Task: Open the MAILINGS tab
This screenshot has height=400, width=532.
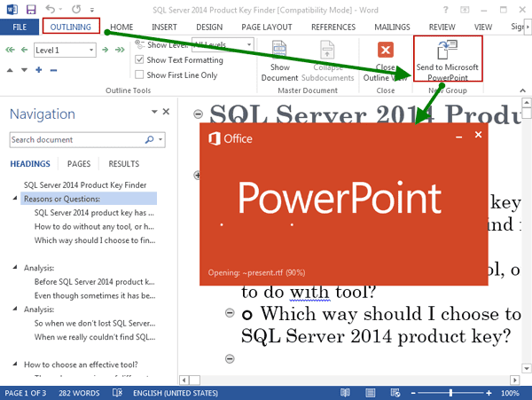Action: click(x=392, y=27)
